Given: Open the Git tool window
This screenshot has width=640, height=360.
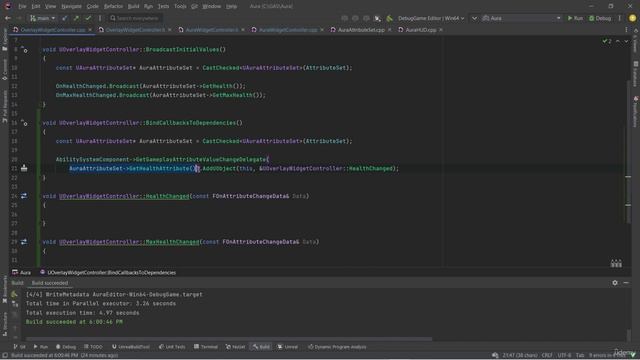Looking at the screenshot, I should tap(20, 347).
